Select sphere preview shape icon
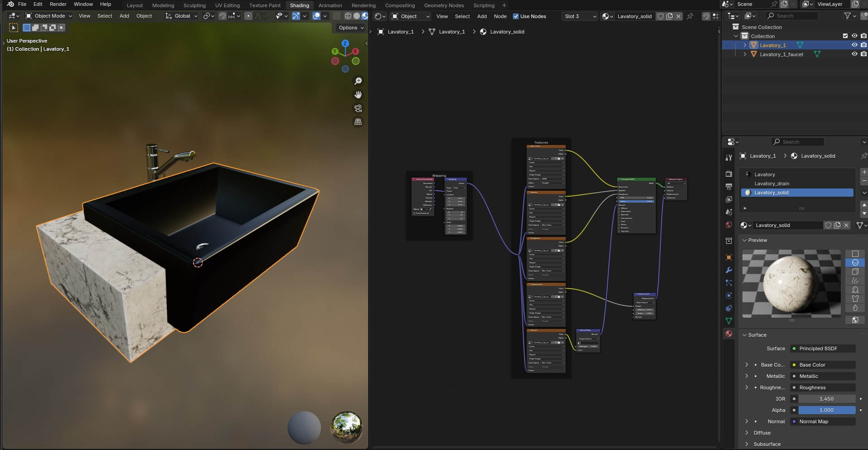This screenshot has height=450, width=868. 855,262
